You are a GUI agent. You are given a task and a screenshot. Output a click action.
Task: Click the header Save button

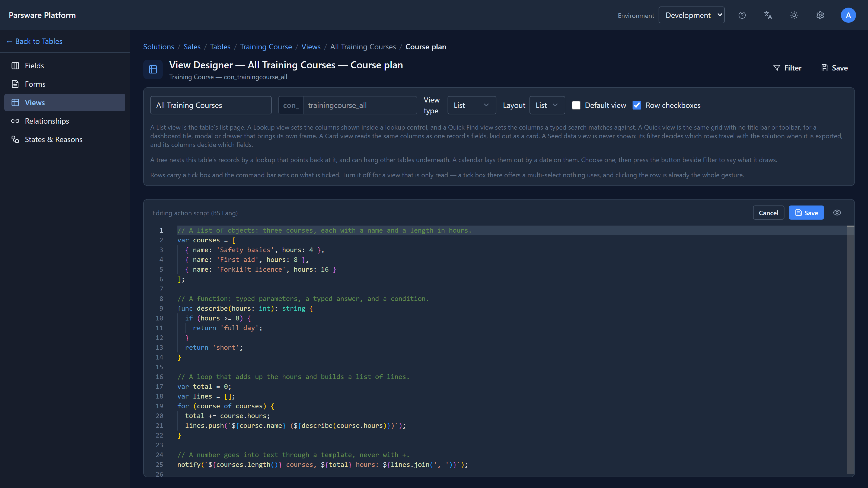click(834, 68)
